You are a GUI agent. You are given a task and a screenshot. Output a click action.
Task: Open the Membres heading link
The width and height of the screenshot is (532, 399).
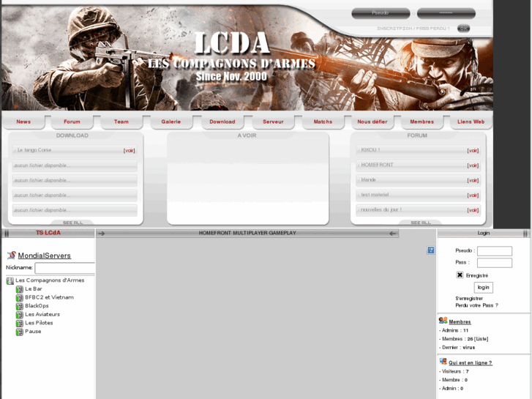pos(460,321)
